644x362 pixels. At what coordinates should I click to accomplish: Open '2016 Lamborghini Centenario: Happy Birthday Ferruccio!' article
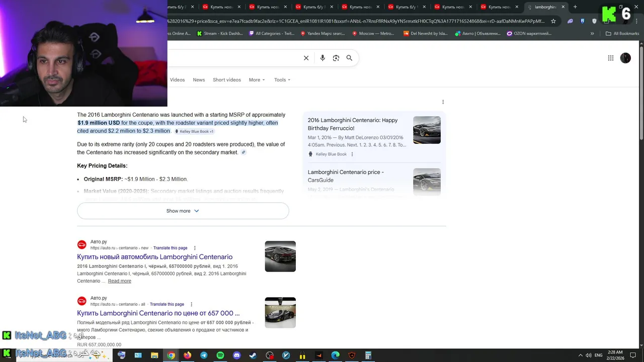(353, 124)
